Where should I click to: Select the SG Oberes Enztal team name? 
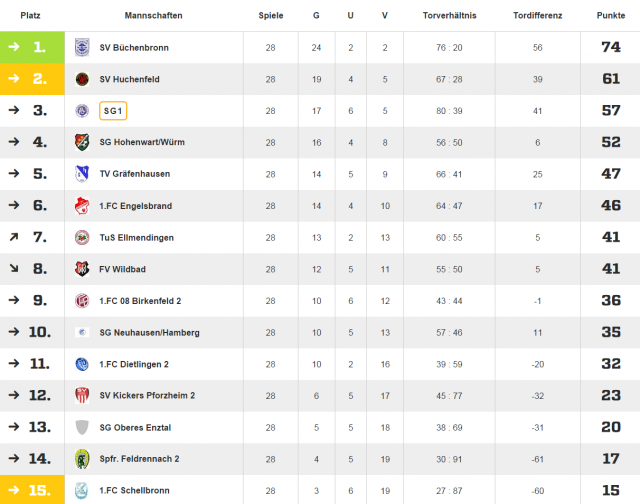coord(135,427)
